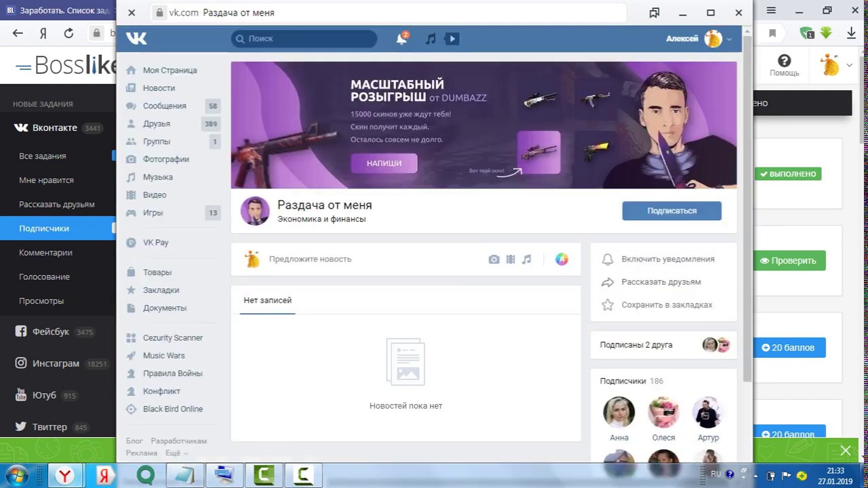Open Твиттер tasks in Bosslike
The image size is (868, 488).
(x=50, y=427)
